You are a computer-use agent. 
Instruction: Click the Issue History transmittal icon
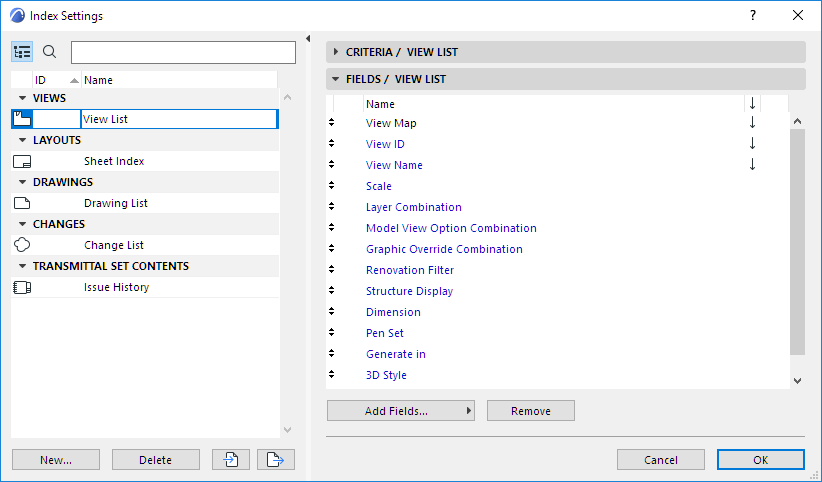point(22,287)
